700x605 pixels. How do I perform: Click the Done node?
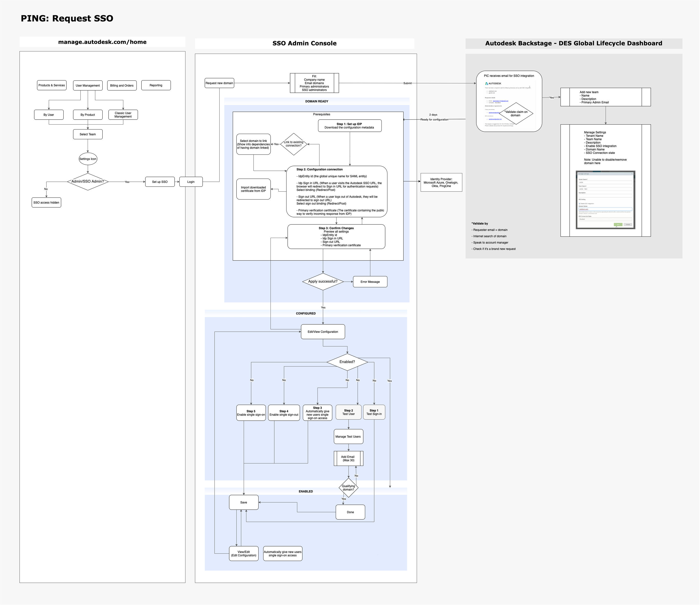(x=350, y=512)
